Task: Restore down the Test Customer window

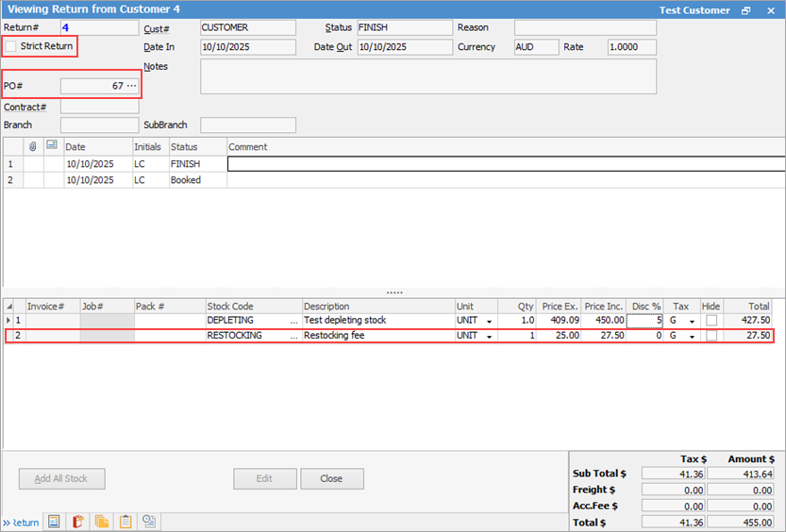Action: pyautogui.click(x=746, y=10)
